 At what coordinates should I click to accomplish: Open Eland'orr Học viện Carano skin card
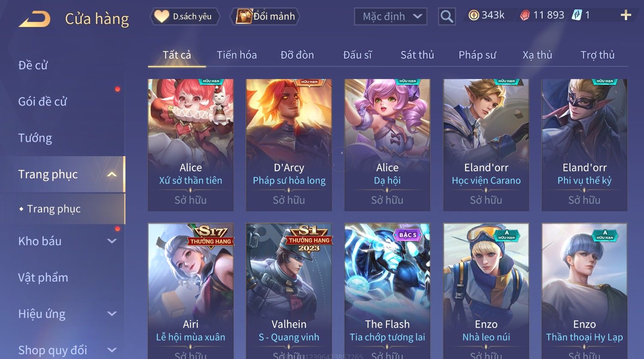486,145
